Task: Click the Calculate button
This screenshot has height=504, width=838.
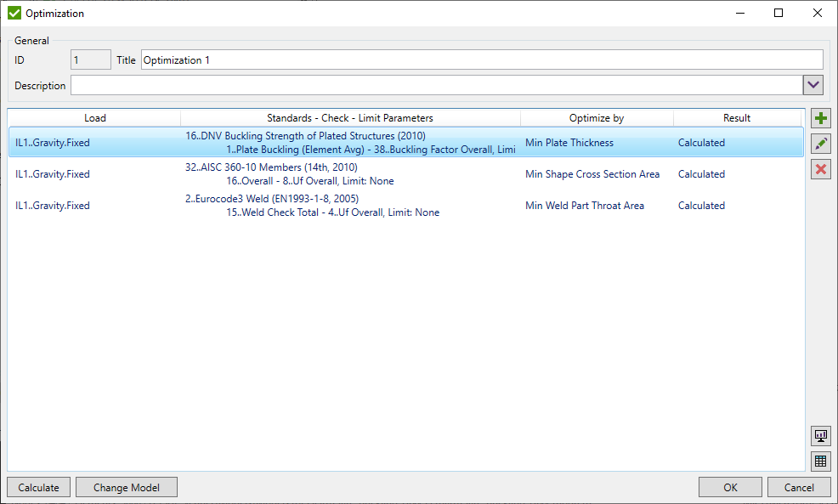Action: tap(37, 487)
